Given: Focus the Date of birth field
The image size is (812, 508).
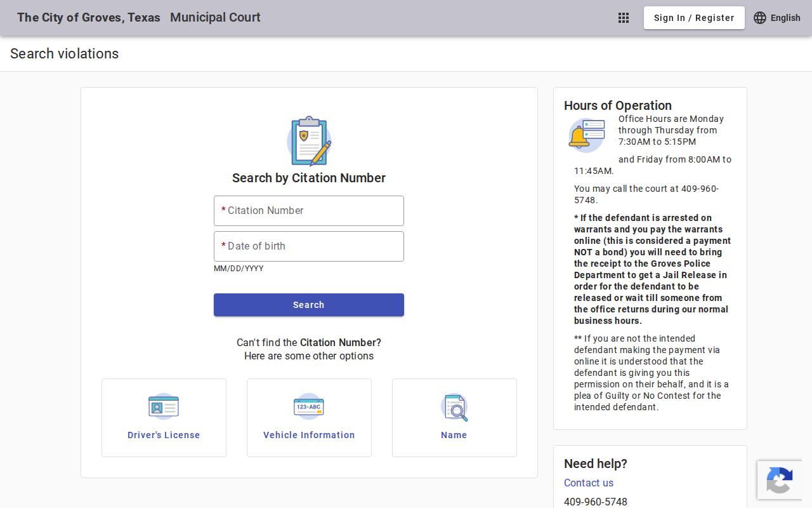Looking at the screenshot, I should (x=309, y=246).
